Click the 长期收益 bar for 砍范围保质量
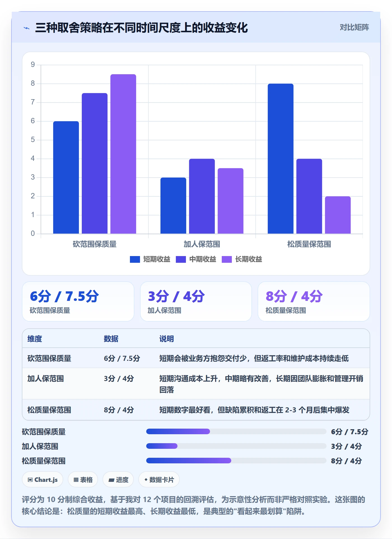 click(x=123, y=154)
